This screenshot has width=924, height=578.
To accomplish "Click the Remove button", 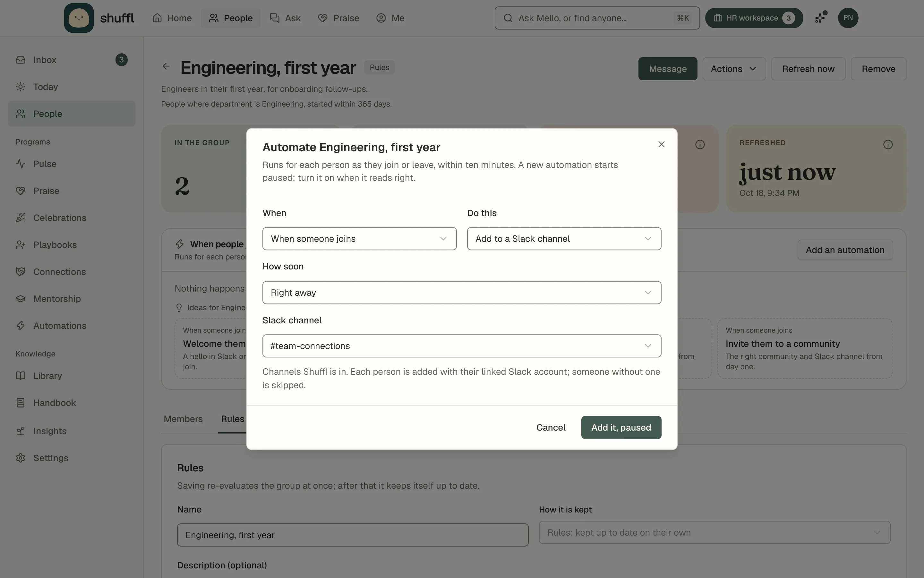I will (878, 69).
